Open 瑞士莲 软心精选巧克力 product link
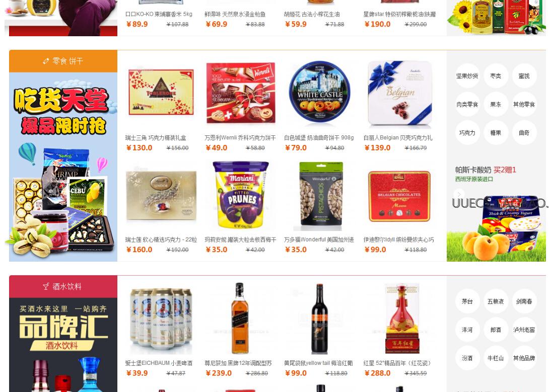Viewport: 549px width, 392px height. tap(161, 240)
